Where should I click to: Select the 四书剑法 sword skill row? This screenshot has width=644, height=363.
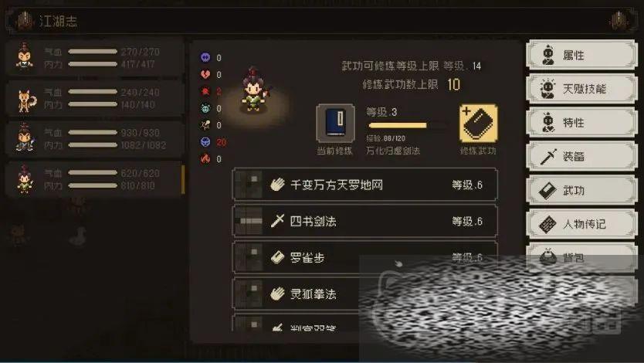pyautogui.click(x=365, y=221)
